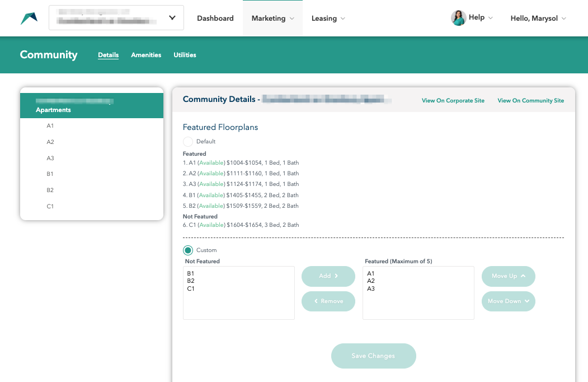
Task: Select floorplan B1 in the sidebar
Action: click(x=50, y=174)
